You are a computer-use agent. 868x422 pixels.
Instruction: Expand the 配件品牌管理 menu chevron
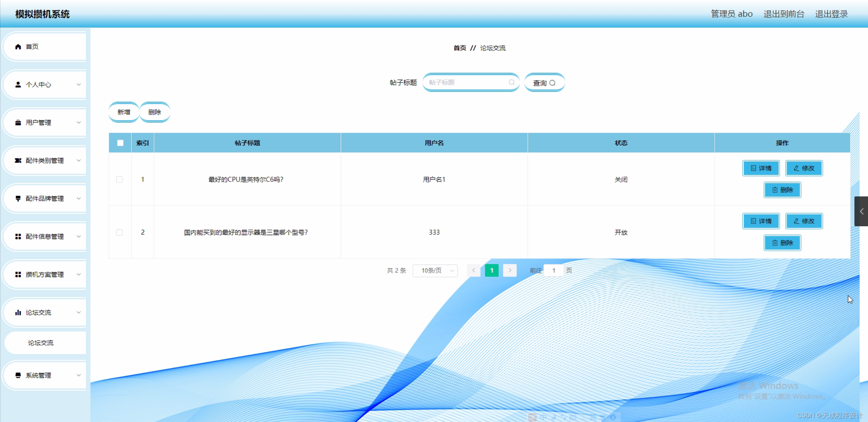79,199
